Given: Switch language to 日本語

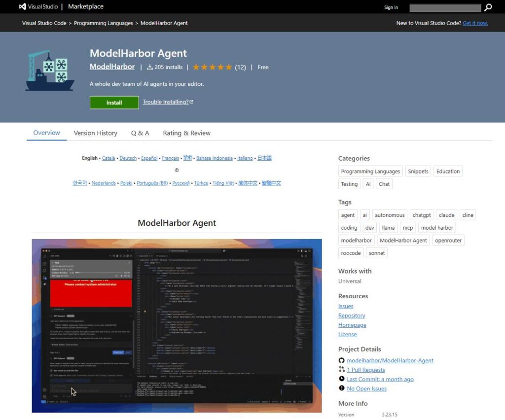Looking at the screenshot, I should 264,158.
